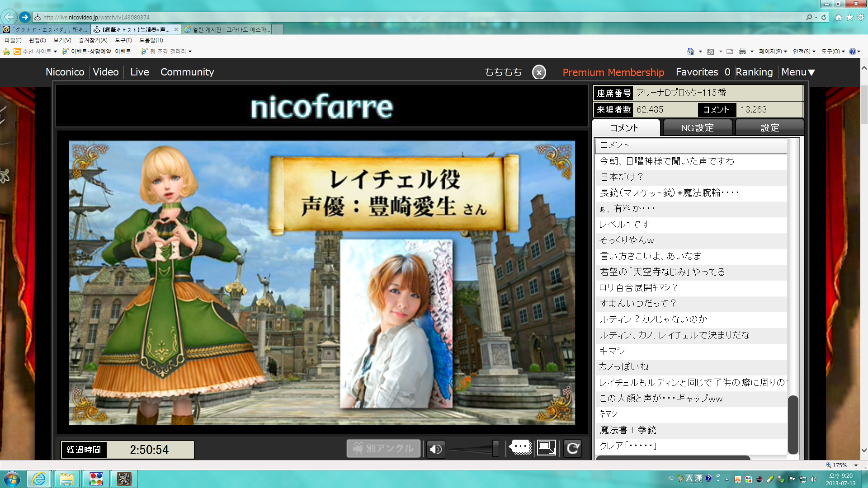Image resolution: width=868 pixels, height=488 pixels.
Task: Switch to the 열린 게시판 browser tab
Action: point(227,29)
